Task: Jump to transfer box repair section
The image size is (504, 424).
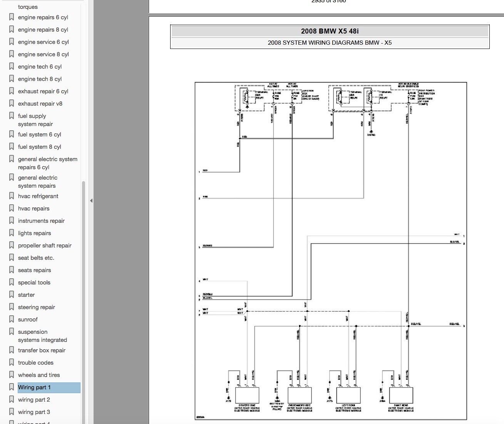Action: tap(42, 350)
